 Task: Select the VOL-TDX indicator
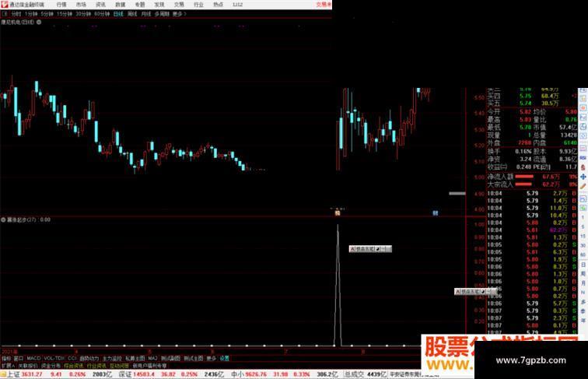pos(54,358)
